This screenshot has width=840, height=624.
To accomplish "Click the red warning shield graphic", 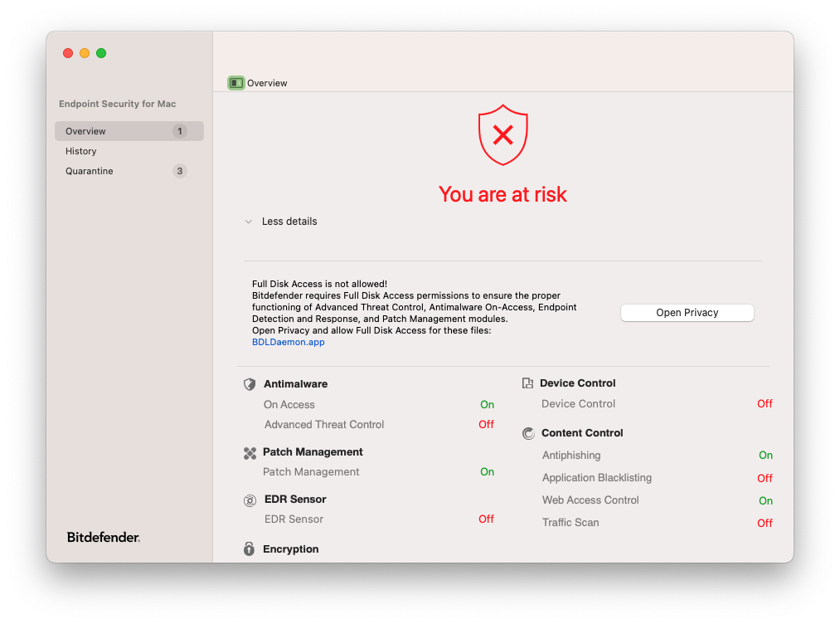I will 503,134.
